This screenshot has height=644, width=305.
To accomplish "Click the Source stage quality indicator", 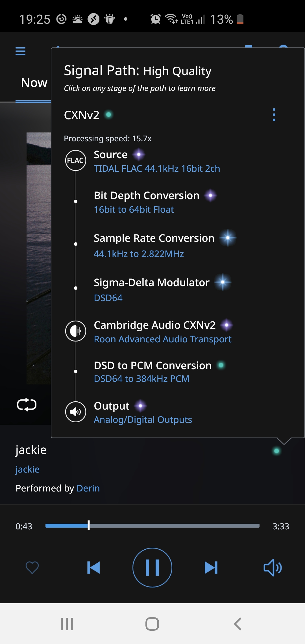I will [139, 155].
